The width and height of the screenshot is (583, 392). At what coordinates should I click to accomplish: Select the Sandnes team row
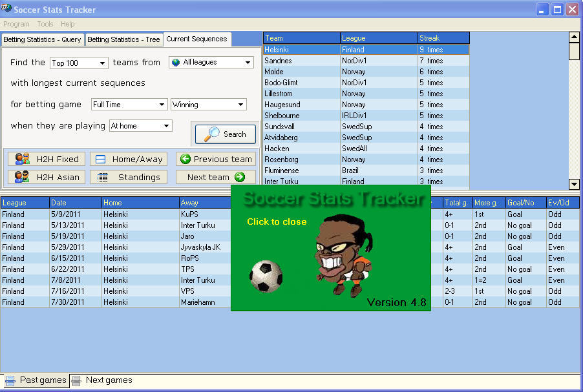click(x=301, y=61)
